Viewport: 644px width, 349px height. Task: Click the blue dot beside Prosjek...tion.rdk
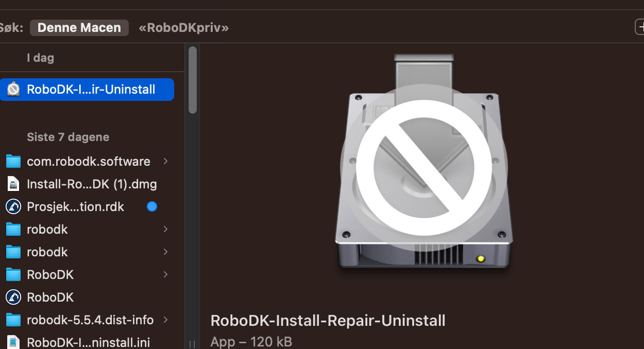tap(152, 207)
